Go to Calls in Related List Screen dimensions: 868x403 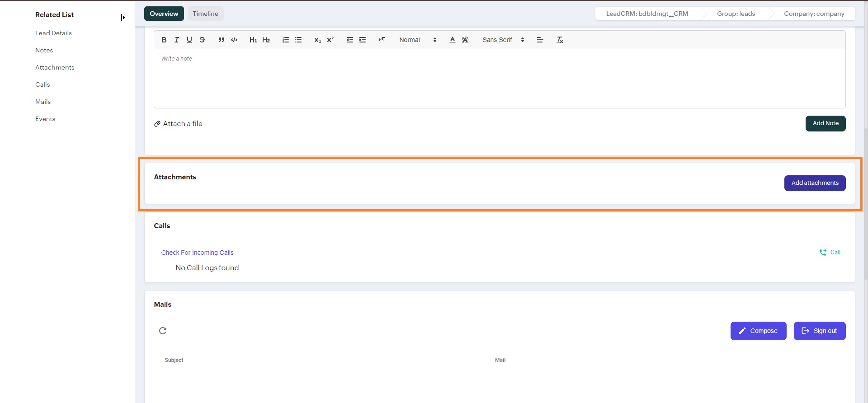(x=42, y=84)
